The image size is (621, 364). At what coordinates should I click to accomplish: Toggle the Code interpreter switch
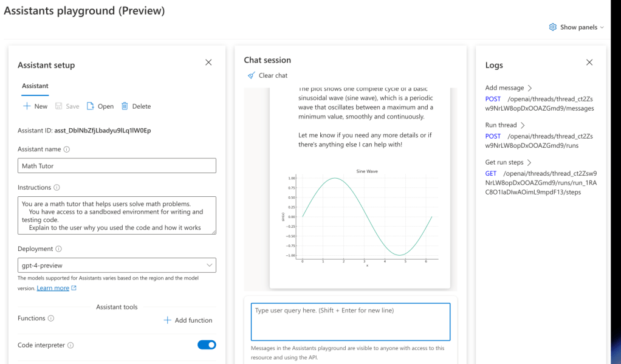tap(207, 345)
